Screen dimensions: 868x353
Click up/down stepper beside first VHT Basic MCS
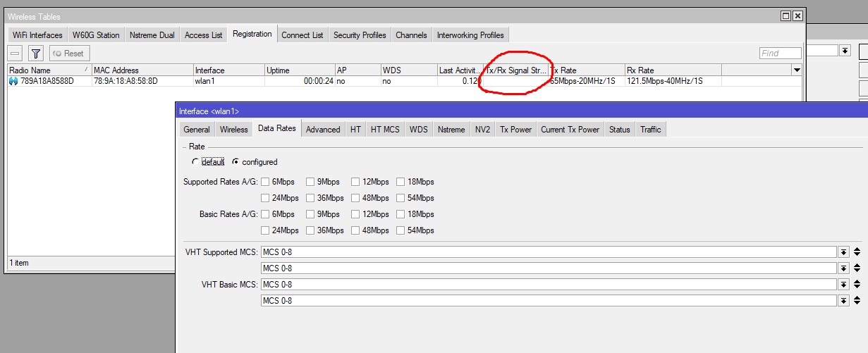[857, 284]
